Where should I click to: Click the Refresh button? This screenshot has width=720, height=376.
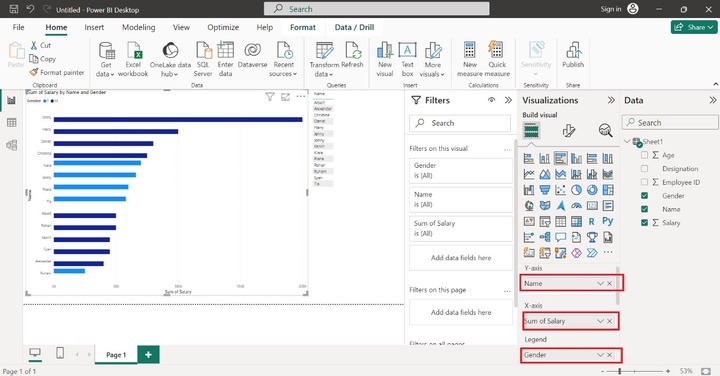[x=352, y=55]
